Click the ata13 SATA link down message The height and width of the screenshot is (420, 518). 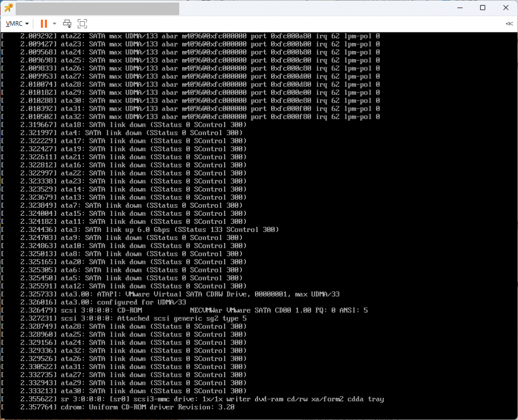[x=124, y=198]
